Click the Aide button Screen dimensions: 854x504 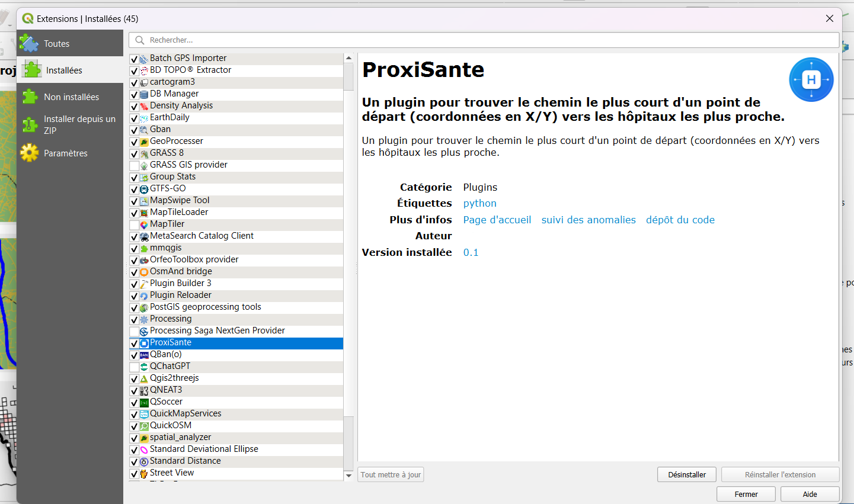810,494
